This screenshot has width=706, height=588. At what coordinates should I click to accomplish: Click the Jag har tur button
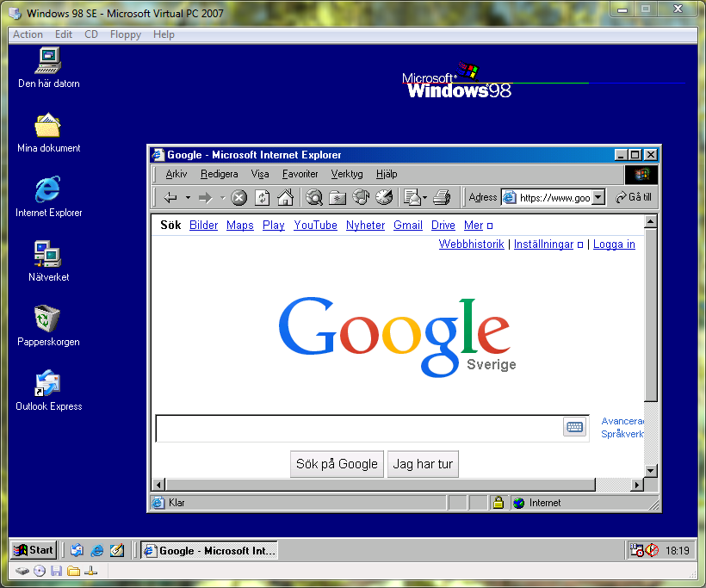pyautogui.click(x=423, y=464)
